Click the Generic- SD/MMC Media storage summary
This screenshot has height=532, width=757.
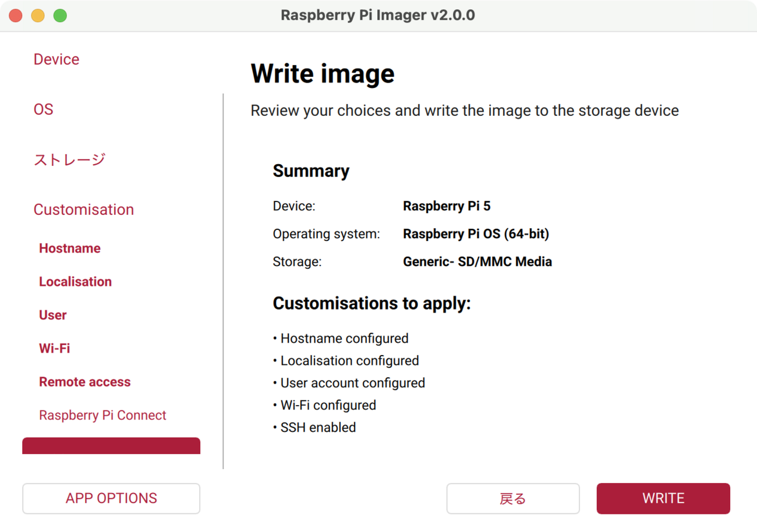(x=477, y=261)
